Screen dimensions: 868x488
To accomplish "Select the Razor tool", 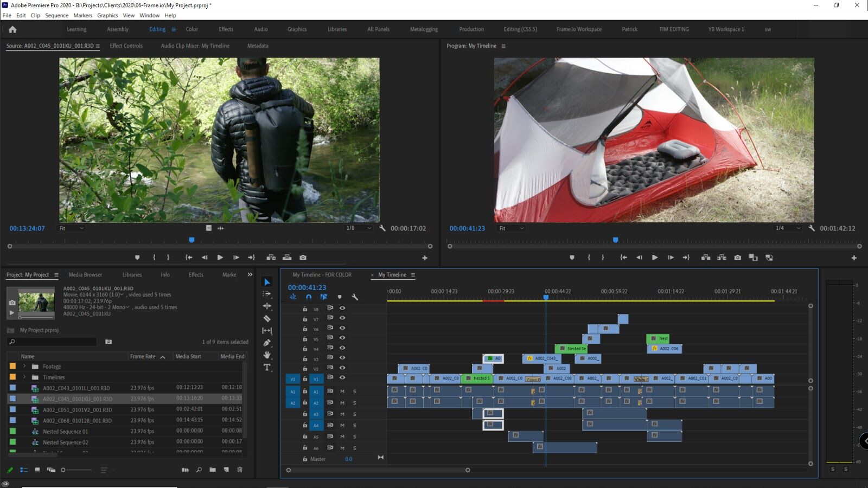I will tap(267, 319).
